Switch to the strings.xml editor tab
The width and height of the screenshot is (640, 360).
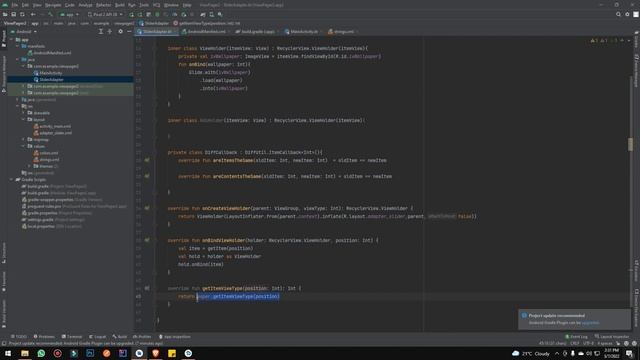coord(343,31)
